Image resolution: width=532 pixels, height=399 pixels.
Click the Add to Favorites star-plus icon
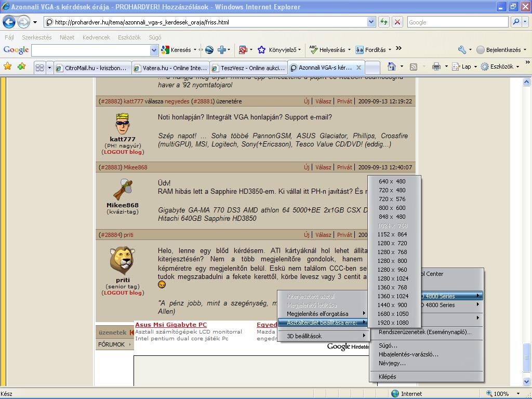pos(22,66)
